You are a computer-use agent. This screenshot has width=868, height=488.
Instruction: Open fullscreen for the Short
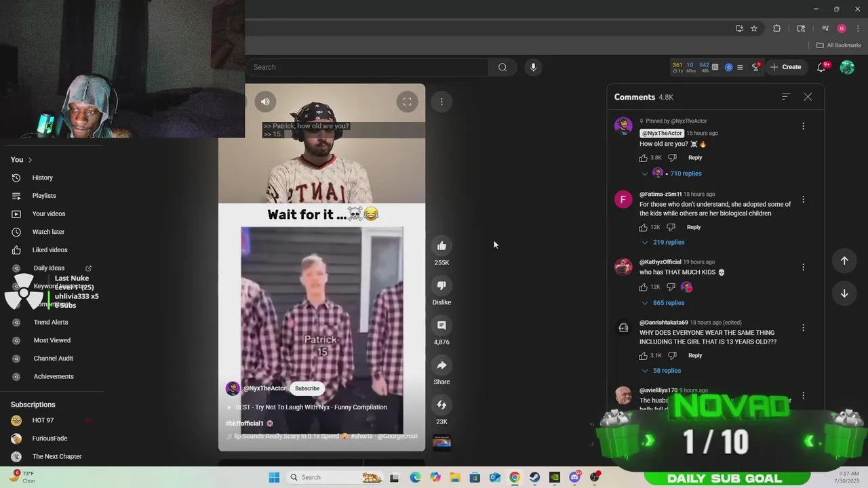[407, 102]
